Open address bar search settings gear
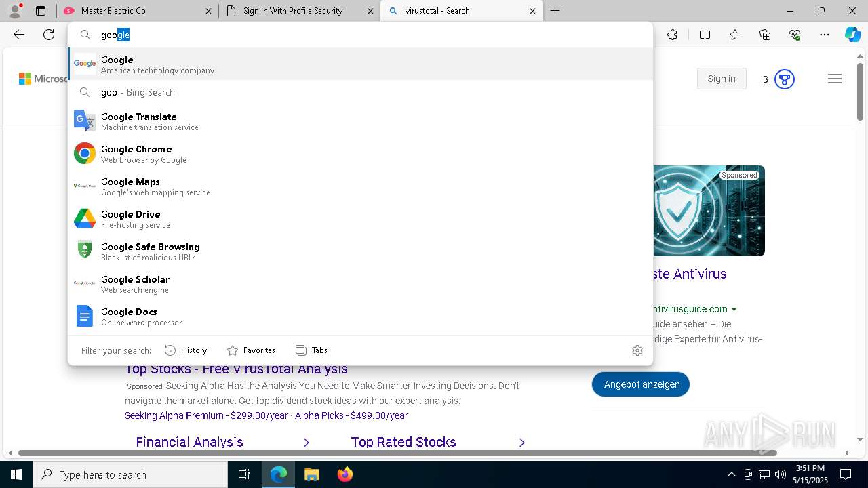 click(x=637, y=350)
